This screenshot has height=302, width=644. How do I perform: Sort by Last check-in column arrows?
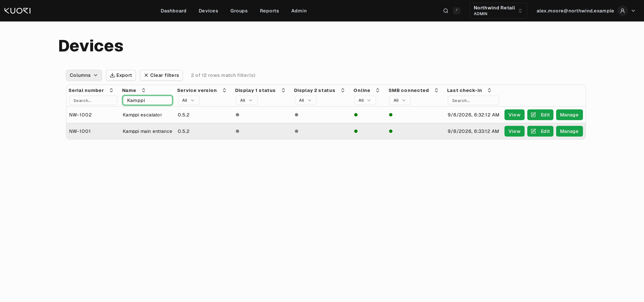(489, 90)
